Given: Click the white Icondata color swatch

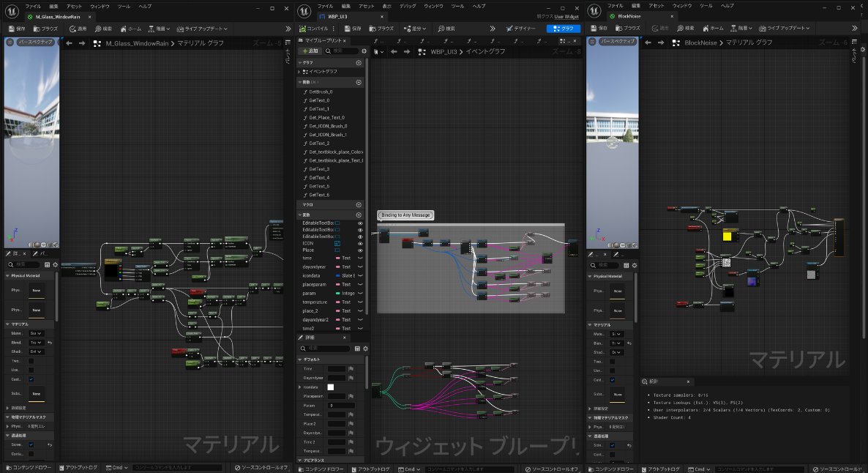Looking at the screenshot, I should click(x=331, y=387).
